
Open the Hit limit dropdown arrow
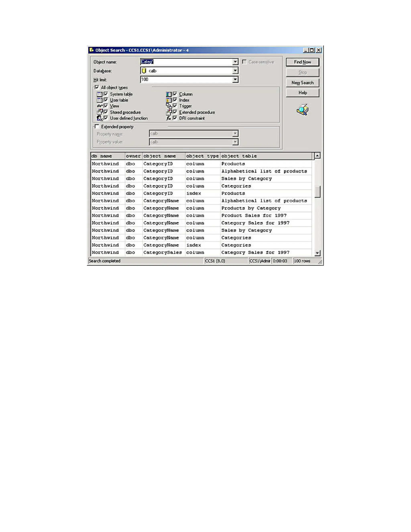coord(235,79)
